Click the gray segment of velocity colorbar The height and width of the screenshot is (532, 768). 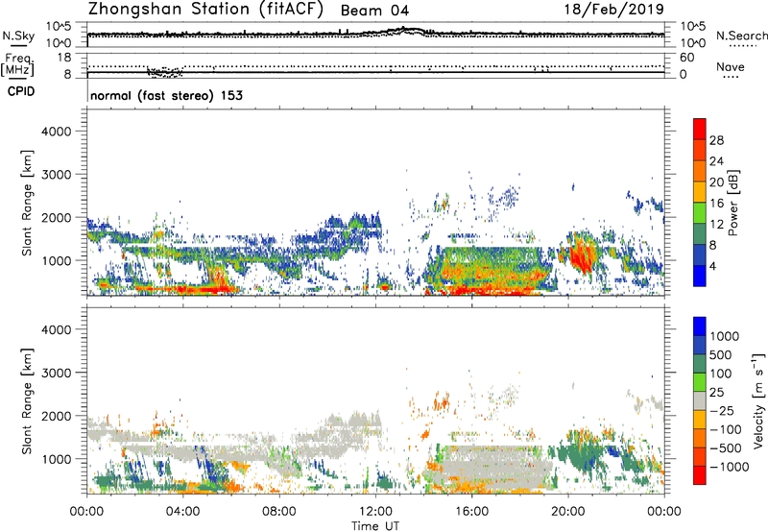coord(700,401)
